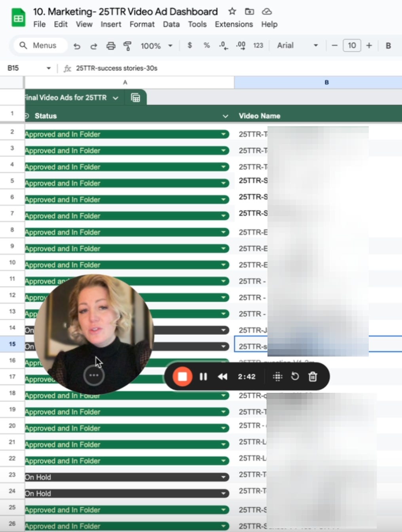Print the spreadsheet
Screen dimensions: 402x532
(111, 46)
